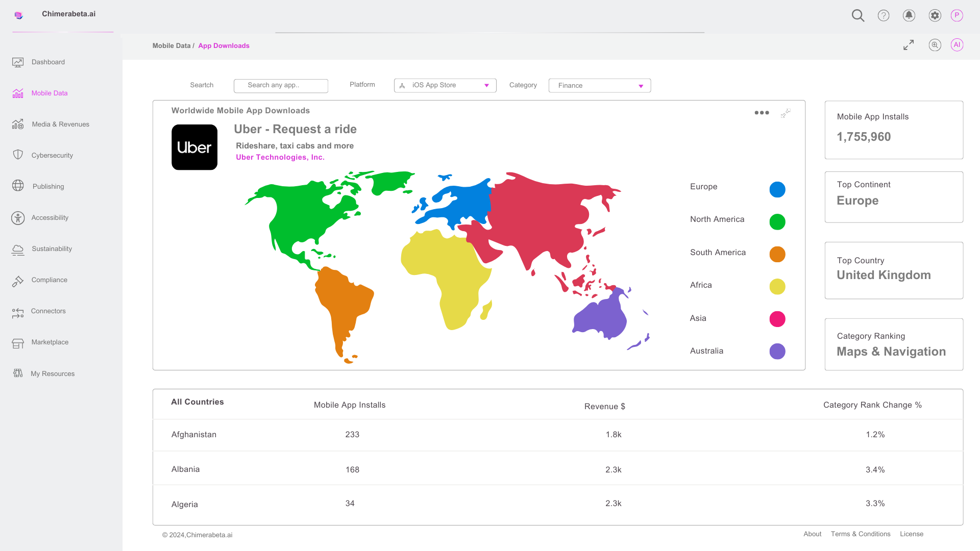Navigate to Publishing section
This screenshot has width=980, height=551.
point(48,187)
